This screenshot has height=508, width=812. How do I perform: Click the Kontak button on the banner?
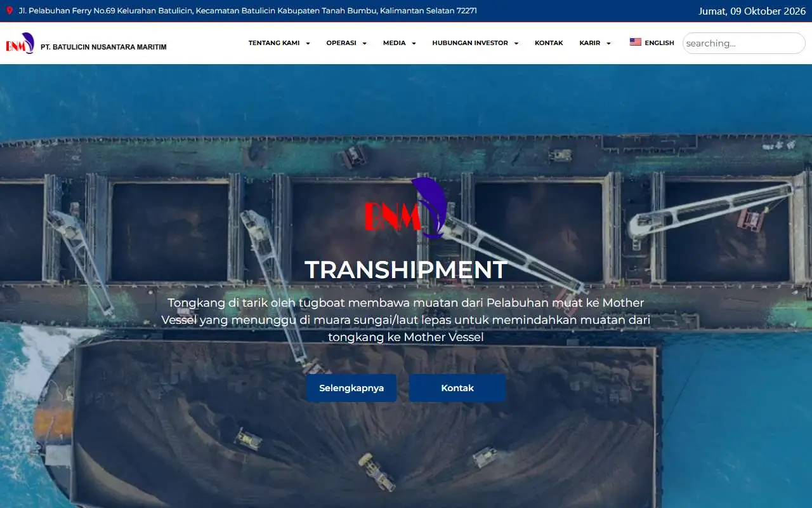(x=457, y=388)
